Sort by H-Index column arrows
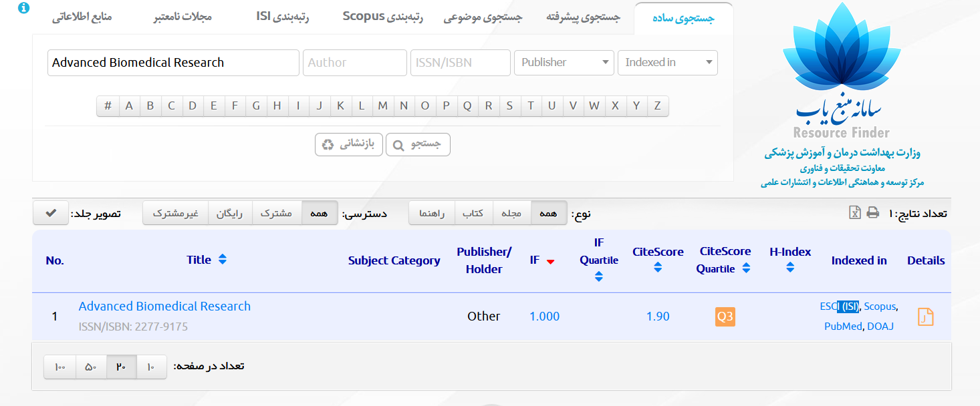The image size is (980, 406). [790, 267]
